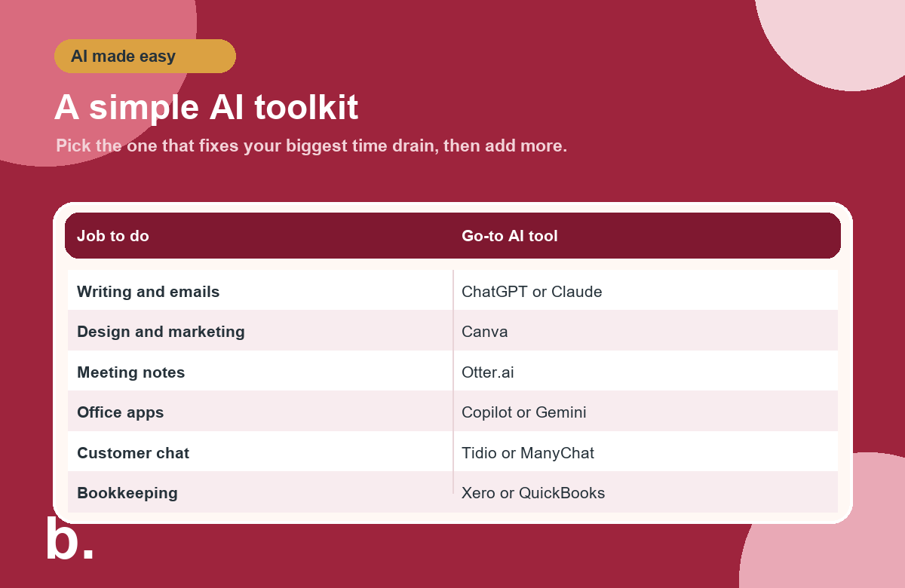This screenshot has height=588, width=905.
Task: Click the 'Job to do' column header
Action: pyautogui.click(x=113, y=236)
